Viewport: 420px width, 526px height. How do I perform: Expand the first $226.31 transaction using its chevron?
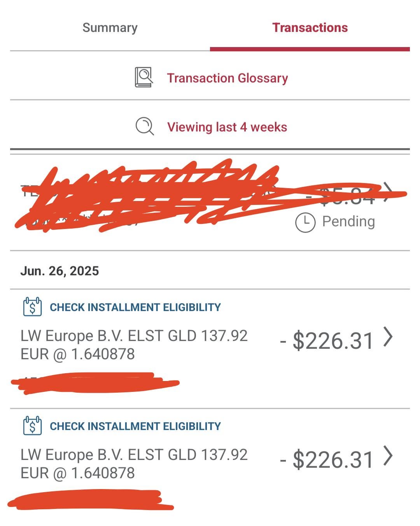(388, 337)
